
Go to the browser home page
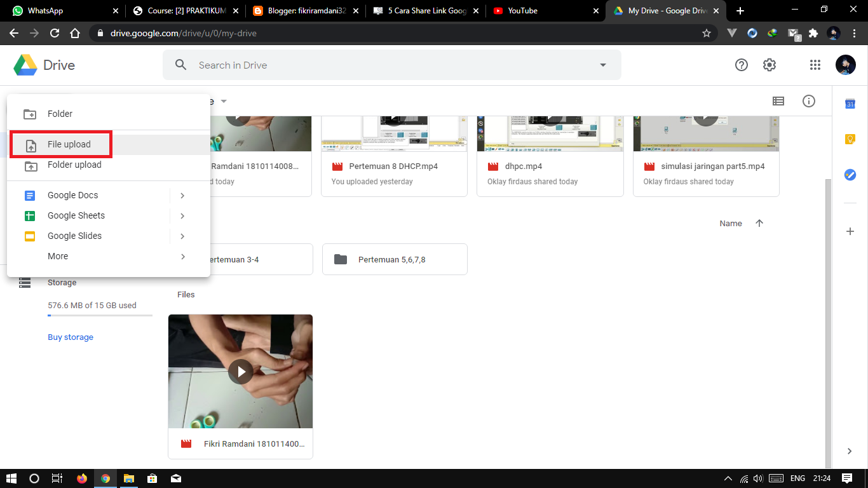click(x=75, y=33)
